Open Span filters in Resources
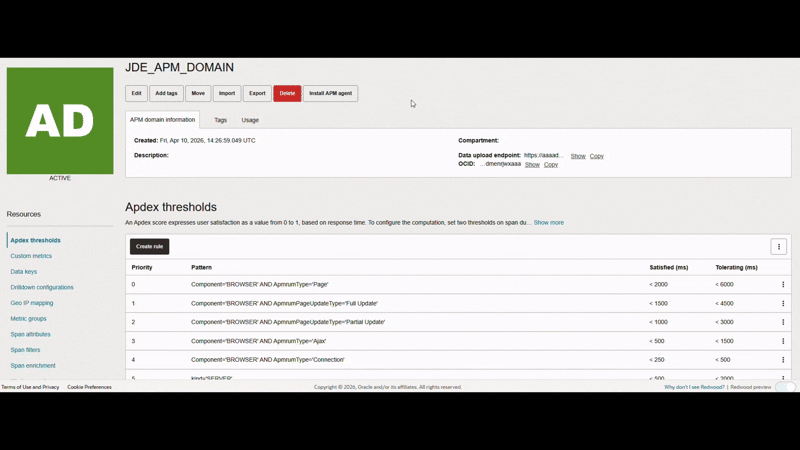 (25, 350)
